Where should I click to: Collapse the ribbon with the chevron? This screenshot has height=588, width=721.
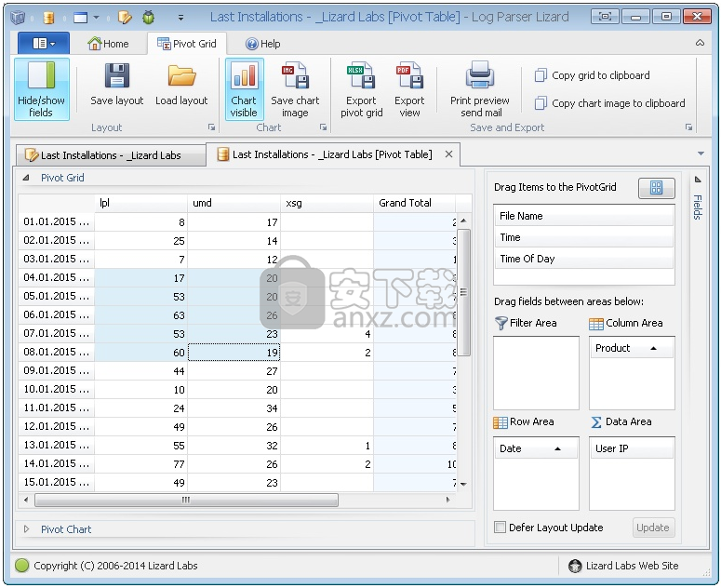click(x=700, y=43)
